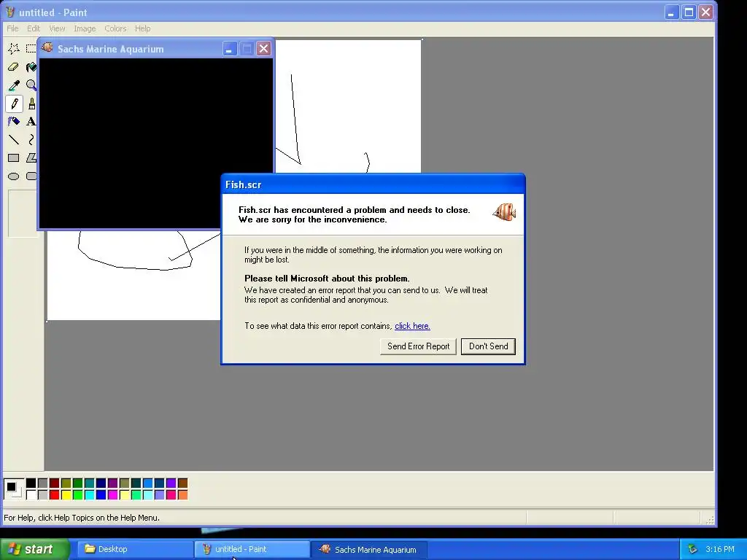Choose the dark red maroon swatch
The image size is (747, 560).
[54, 483]
